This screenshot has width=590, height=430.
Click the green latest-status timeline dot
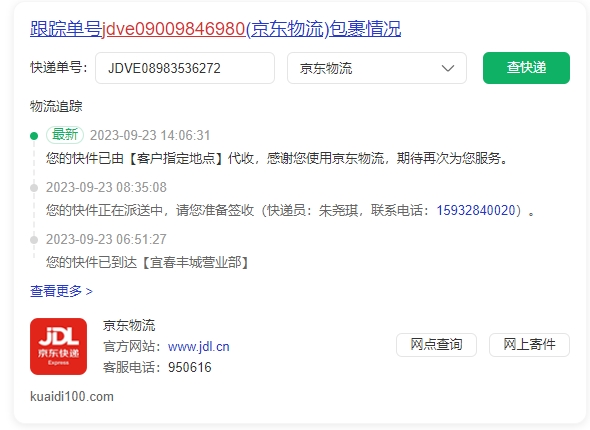tap(34, 136)
